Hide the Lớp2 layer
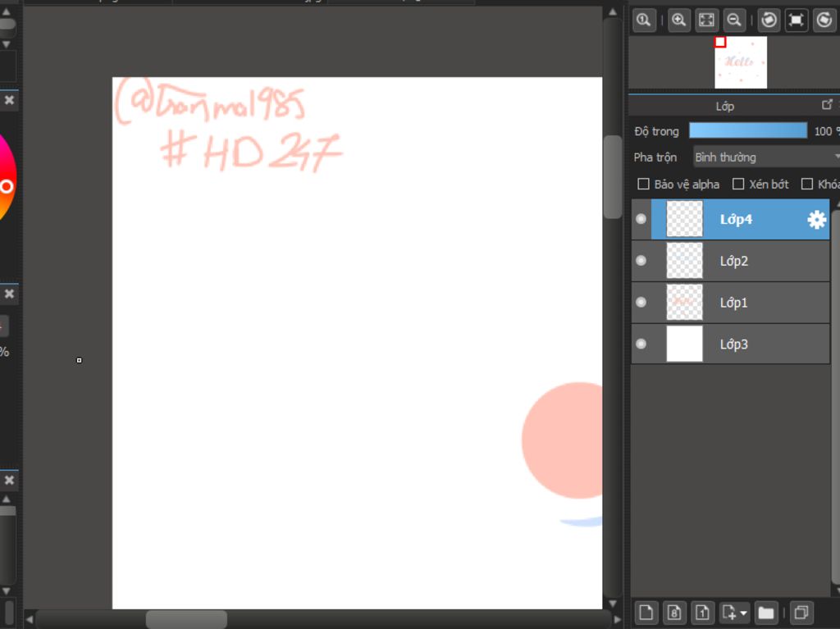Image resolution: width=840 pixels, height=629 pixels. click(x=641, y=261)
